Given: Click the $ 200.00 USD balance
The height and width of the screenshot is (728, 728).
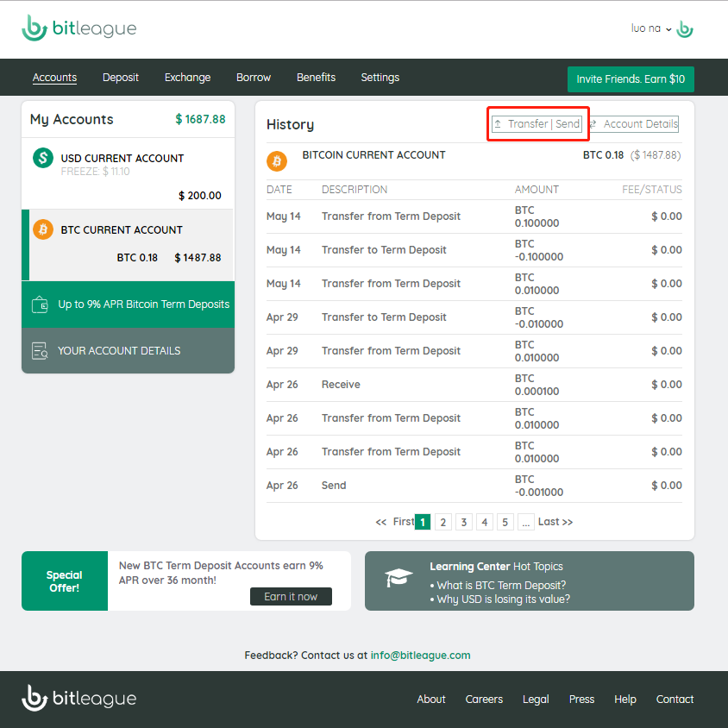Looking at the screenshot, I should point(200,196).
